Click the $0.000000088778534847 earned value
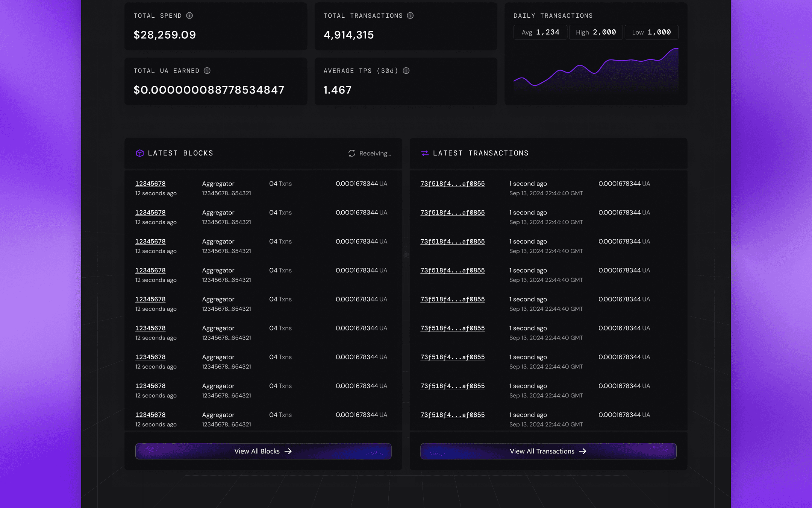This screenshot has width=812, height=508. [x=209, y=90]
